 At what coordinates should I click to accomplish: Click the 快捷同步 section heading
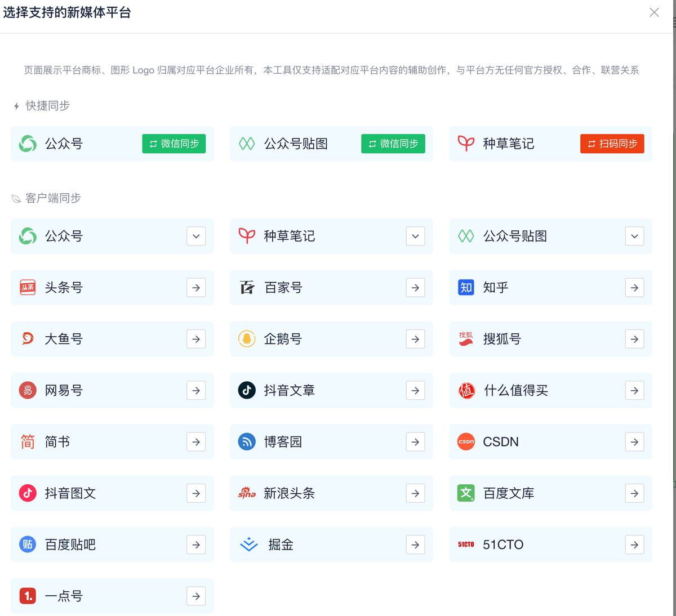point(48,106)
